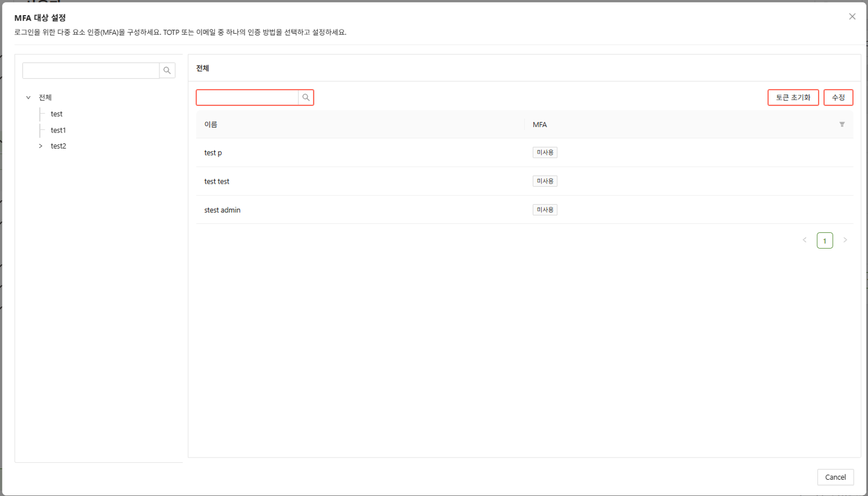This screenshot has width=868, height=496.
Task: Go to previous page arrow
Action: [804, 240]
